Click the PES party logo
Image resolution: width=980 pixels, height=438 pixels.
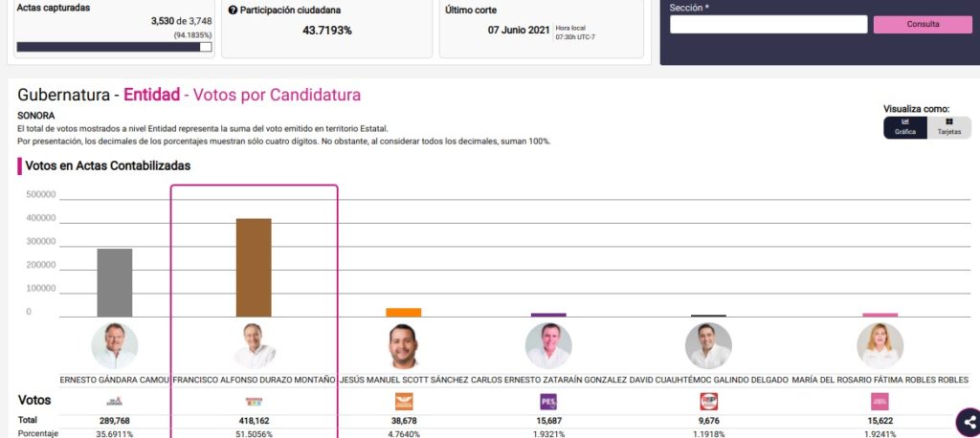[x=548, y=402]
